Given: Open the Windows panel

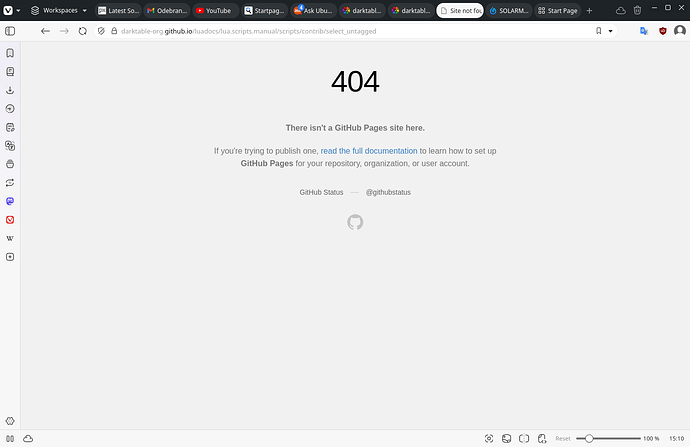Looking at the screenshot, I should 10,164.
